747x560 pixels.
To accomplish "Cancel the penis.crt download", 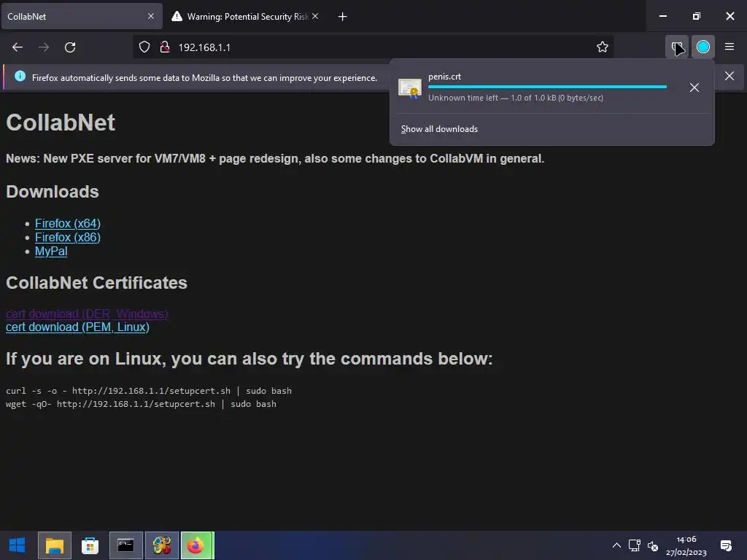I will tap(694, 87).
